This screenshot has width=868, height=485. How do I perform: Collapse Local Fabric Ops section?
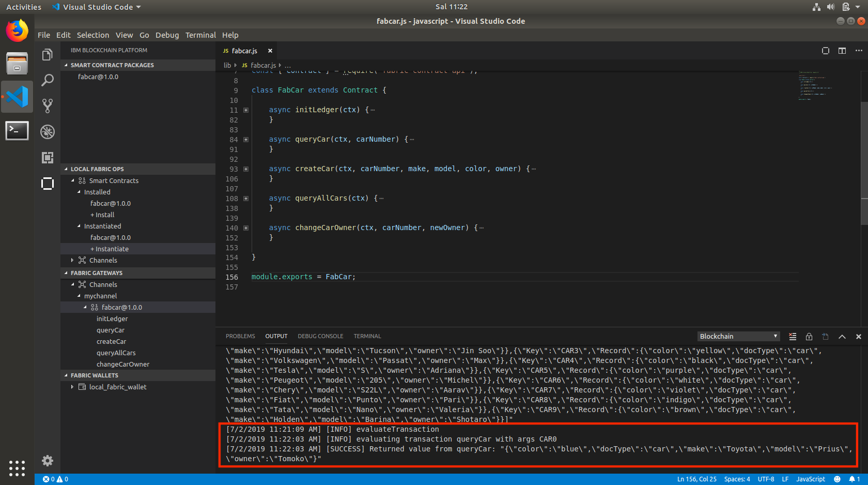coord(138,169)
